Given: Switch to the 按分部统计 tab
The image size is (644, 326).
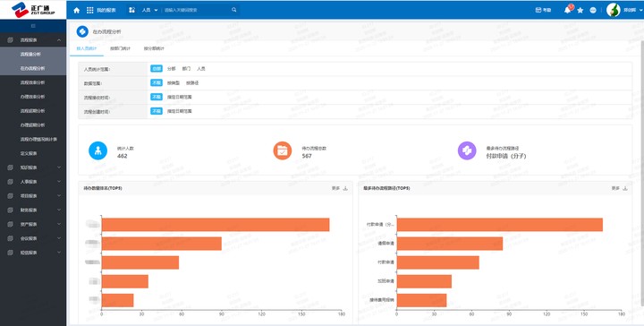Looking at the screenshot, I should (154, 48).
